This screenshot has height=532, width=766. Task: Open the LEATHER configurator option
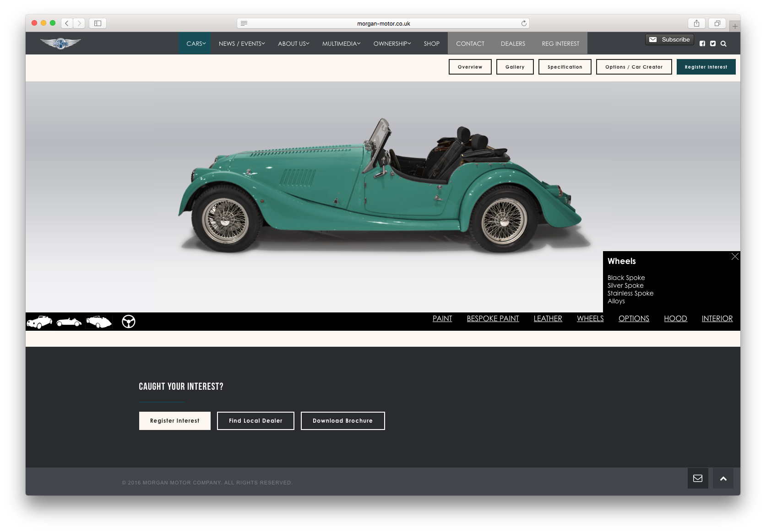tap(548, 318)
